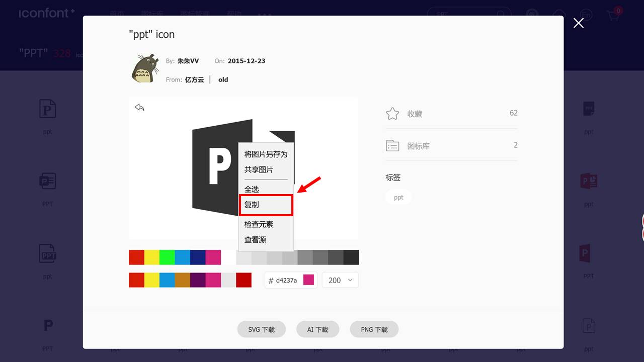Image resolution: width=644 pixels, height=362 pixels.
Task: Click the folder icon beside 图标库
Action: [x=392, y=146]
